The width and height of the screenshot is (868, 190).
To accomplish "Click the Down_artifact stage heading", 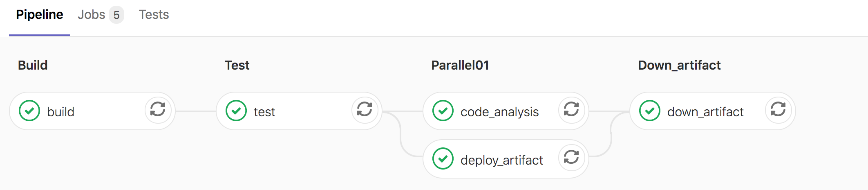I will point(679,65).
